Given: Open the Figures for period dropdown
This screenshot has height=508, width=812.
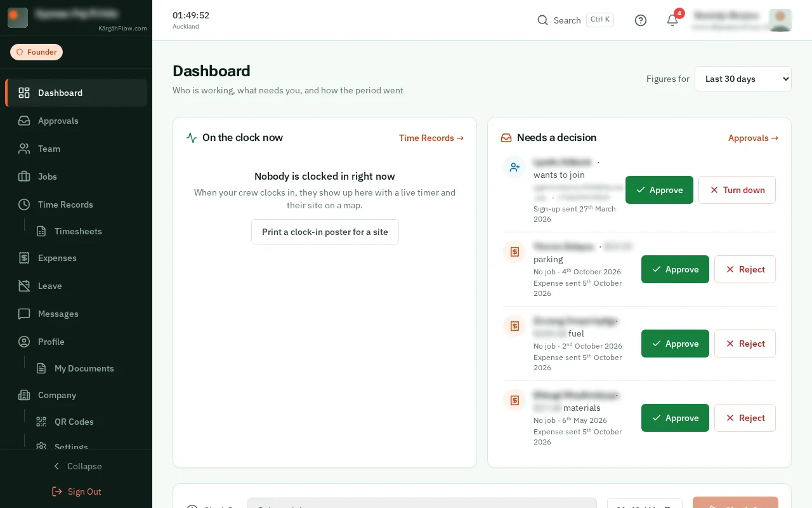Looking at the screenshot, I should point(743,79).
